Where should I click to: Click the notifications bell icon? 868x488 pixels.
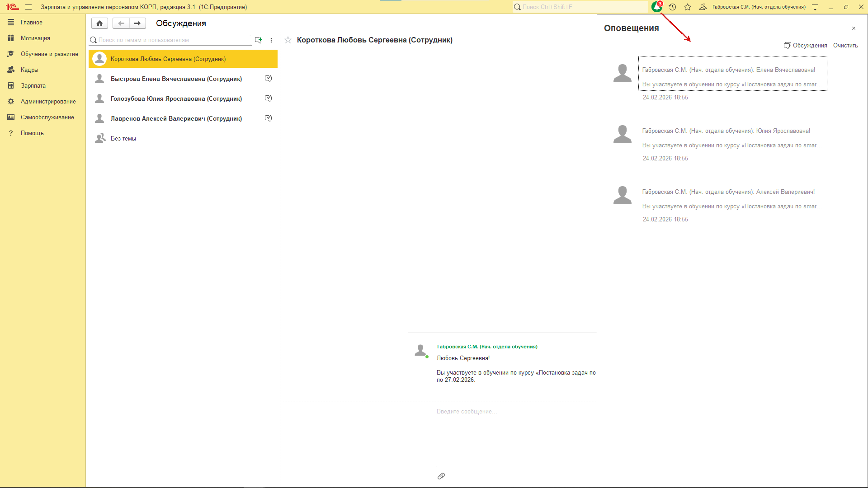click(656, 7)
